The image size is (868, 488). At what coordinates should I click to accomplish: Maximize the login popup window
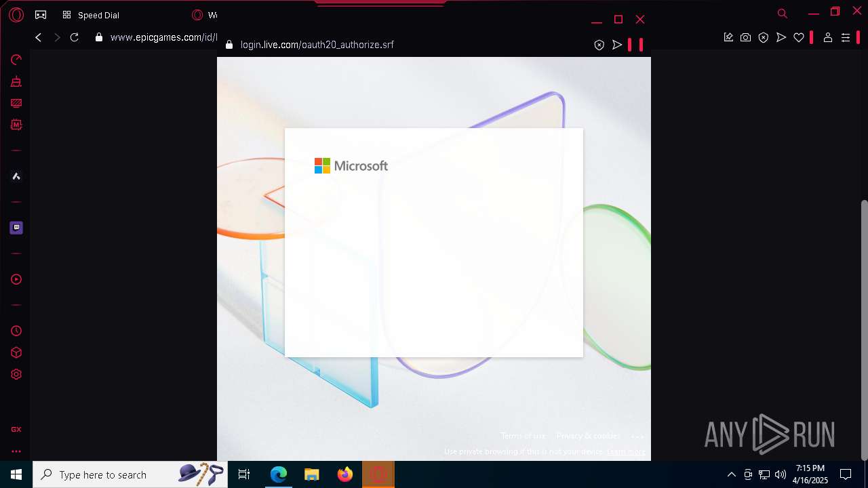(x=618, y=20)
